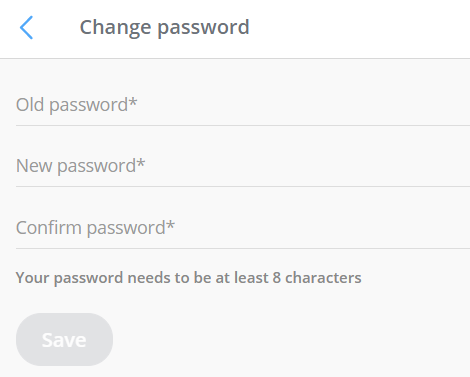
Task: Click underline beneath Confirm password field
Action: point(243,248)
